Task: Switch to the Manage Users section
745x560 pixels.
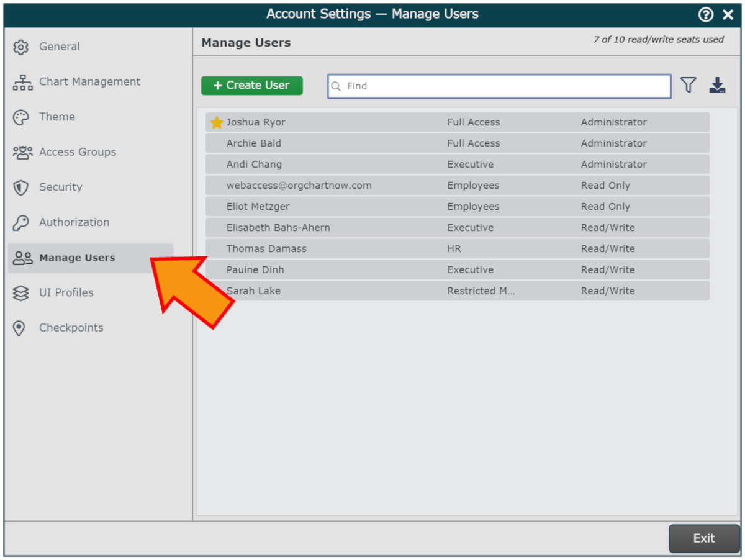Action: pyautogui.click(x=77, y=258)
